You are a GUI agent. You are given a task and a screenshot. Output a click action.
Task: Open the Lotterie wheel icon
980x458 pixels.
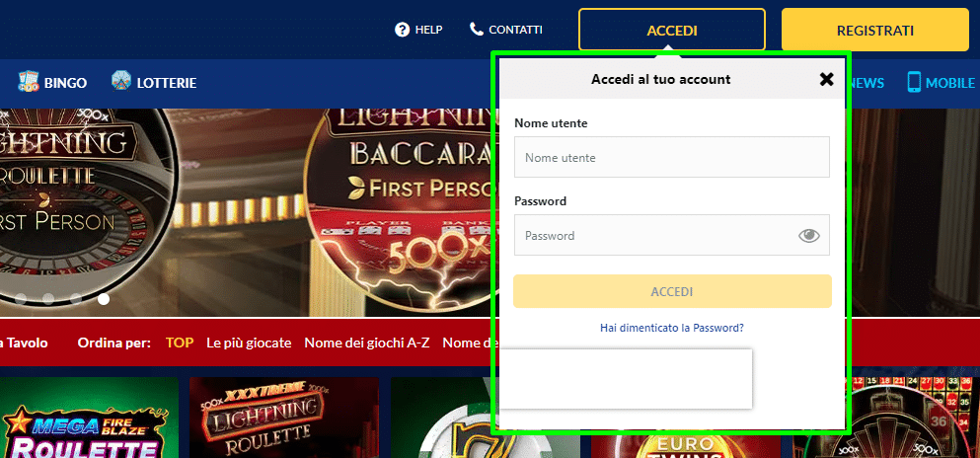tap(120, 81)
